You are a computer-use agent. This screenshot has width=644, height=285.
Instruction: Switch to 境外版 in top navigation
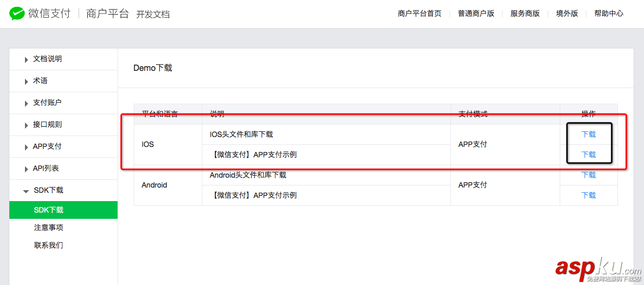[x=567, y=14]
